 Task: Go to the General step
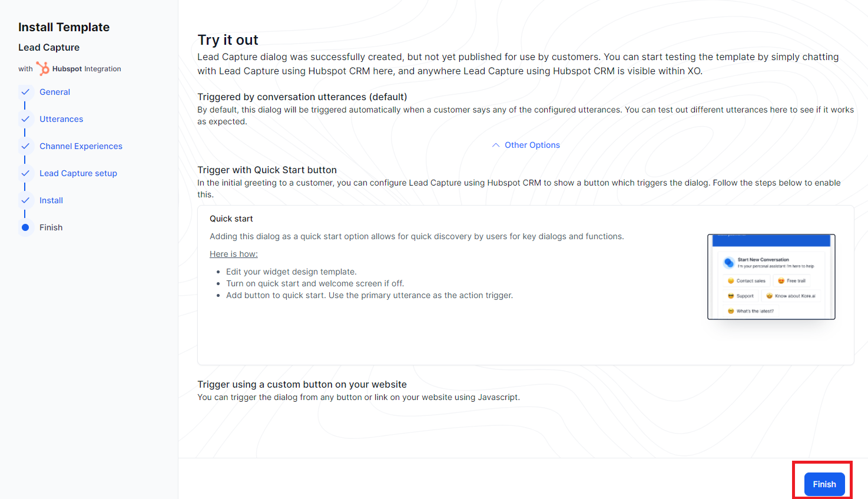pos(55,92)
